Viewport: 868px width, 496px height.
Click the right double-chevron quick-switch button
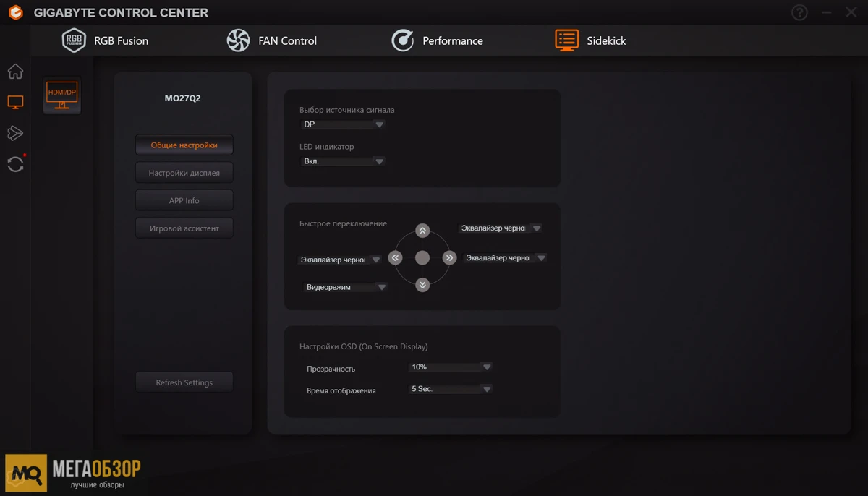click(449, 258)
